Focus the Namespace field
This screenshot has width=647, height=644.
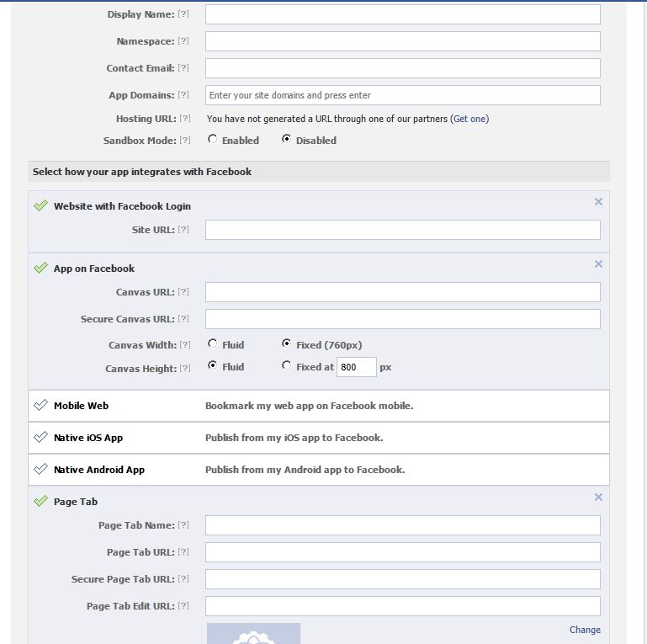click(x=403, y=41)
